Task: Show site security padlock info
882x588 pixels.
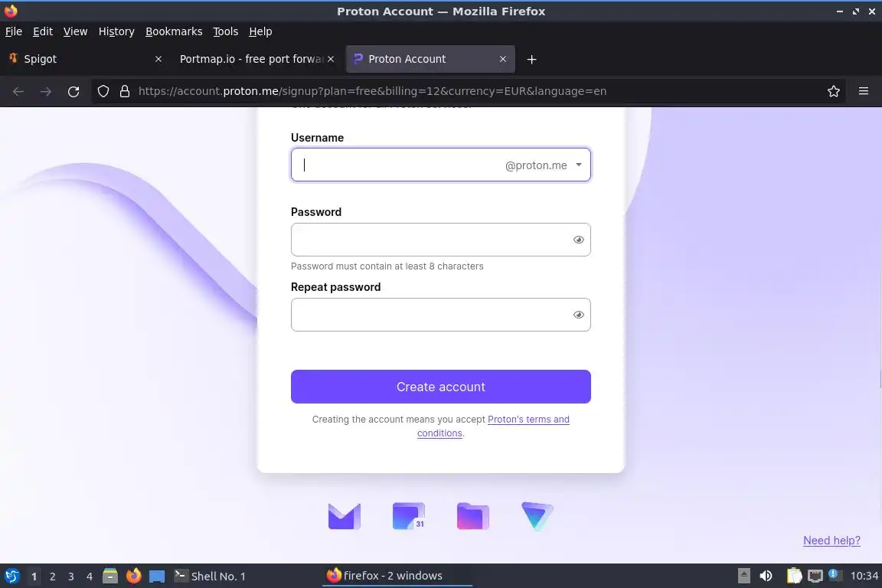Action: (x=125, y=91)
